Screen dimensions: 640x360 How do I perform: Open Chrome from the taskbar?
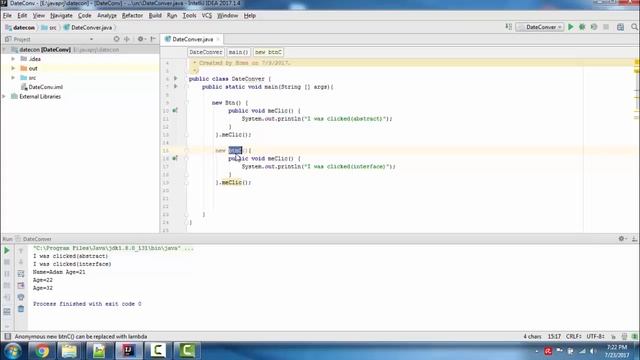[x=42, y=351]
